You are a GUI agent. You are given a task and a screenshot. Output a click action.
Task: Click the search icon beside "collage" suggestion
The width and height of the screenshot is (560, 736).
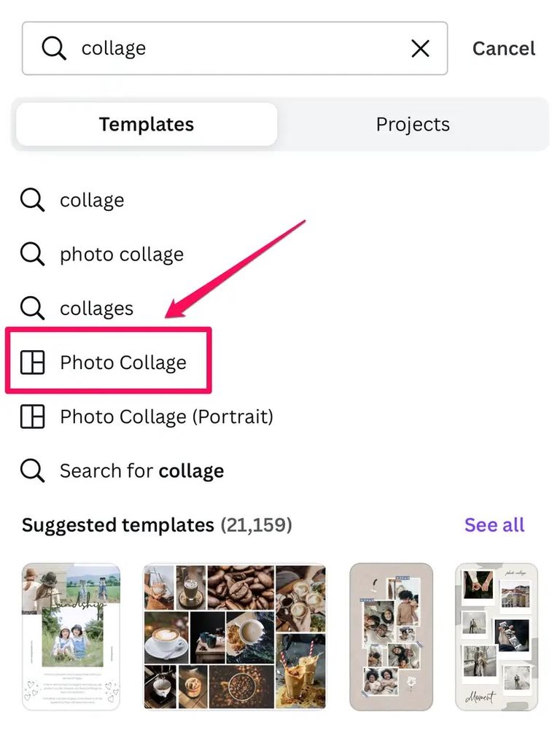point(32,200)
